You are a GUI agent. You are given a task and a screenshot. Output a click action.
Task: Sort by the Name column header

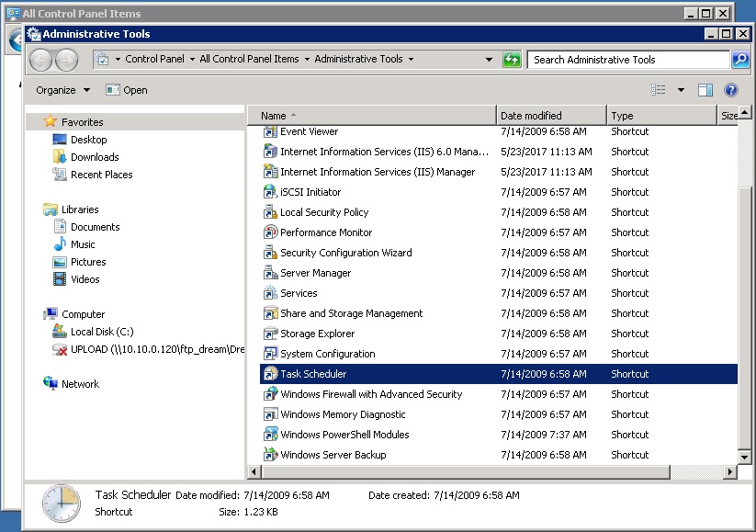tap(372, 116)
